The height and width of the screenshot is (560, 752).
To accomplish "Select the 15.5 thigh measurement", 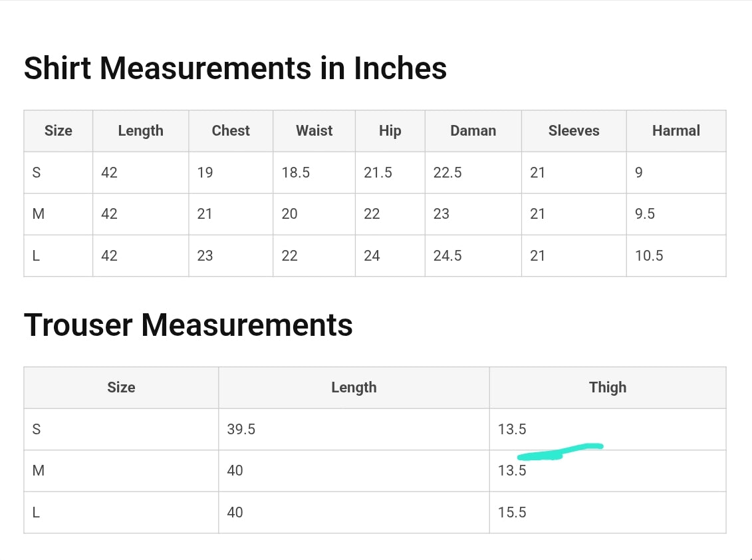I will pos(512,513).
